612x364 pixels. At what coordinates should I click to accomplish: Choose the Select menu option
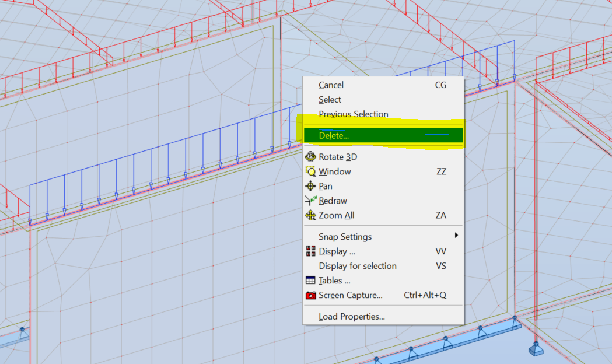(x=330, y=99)
